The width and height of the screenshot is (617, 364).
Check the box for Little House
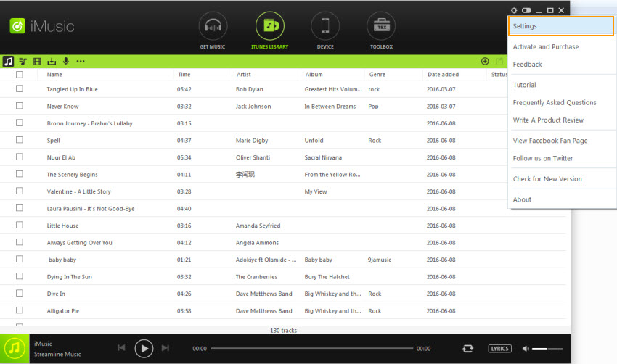pos(20,225)
